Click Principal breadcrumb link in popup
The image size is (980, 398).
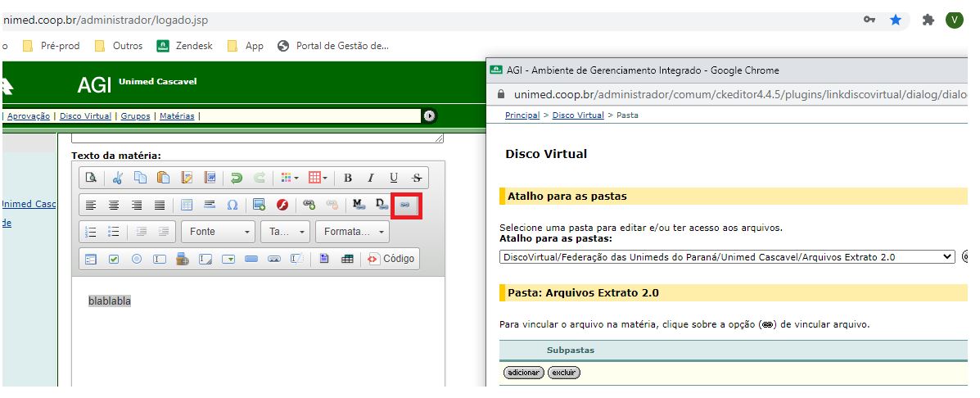pos(522,115)
